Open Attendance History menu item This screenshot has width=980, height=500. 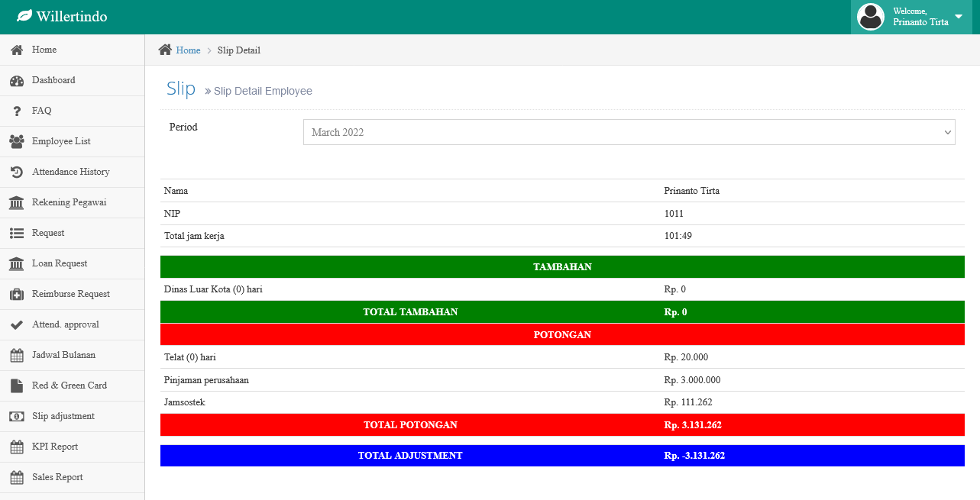click(x=73, y=172)
